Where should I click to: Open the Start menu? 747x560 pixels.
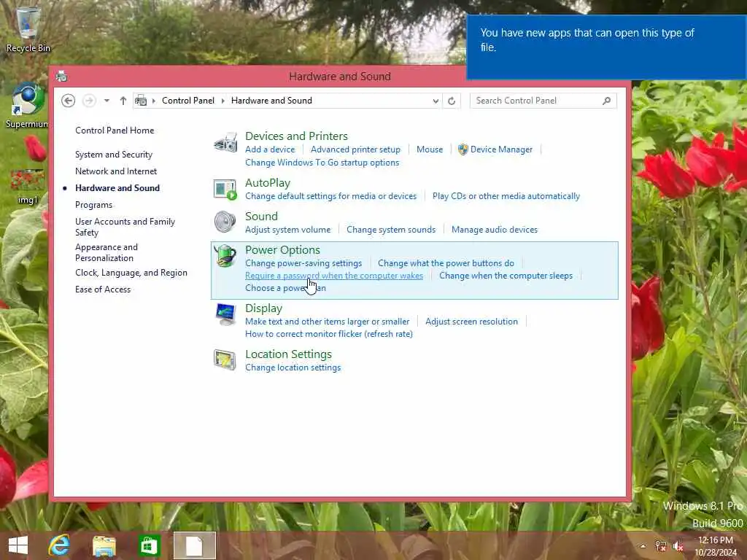(18, 545)
